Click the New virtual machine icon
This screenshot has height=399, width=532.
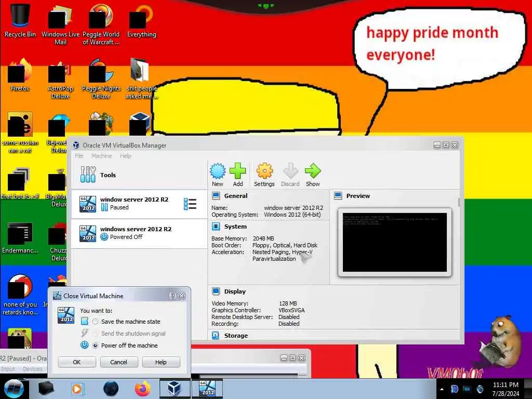(218, 171)
